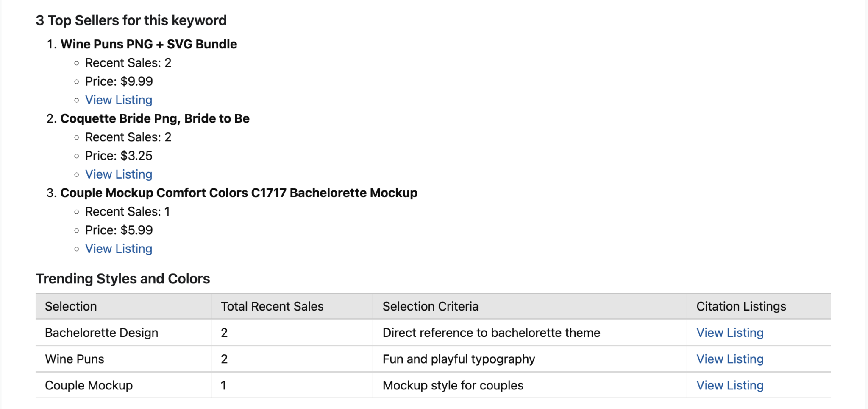This screenshot has height=409, width=868.
Task: Click the Selection column header
Action: (x=71, y=306)
